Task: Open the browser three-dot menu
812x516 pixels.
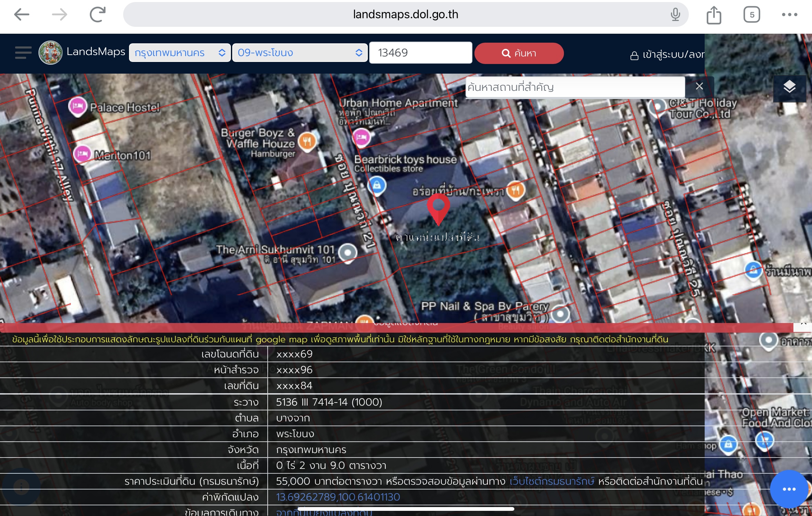Action: 789,15
